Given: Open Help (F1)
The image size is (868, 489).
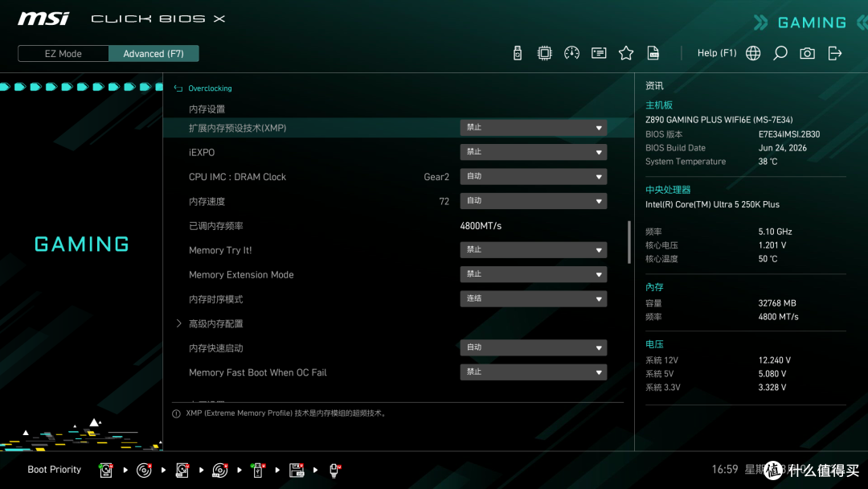Looking at the screenshot, I should click(x=717, y=53).
